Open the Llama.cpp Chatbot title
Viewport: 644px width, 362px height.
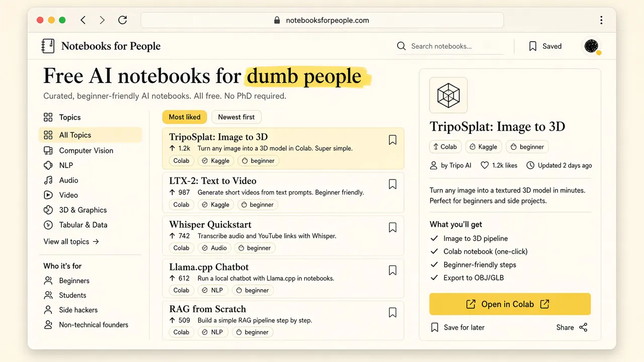pos(209,267)
